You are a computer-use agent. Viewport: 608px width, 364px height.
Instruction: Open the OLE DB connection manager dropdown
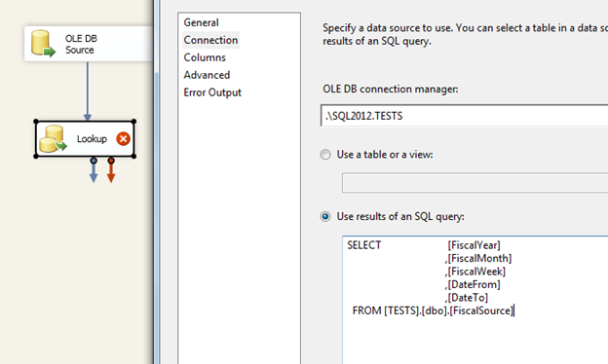(464, 116)
